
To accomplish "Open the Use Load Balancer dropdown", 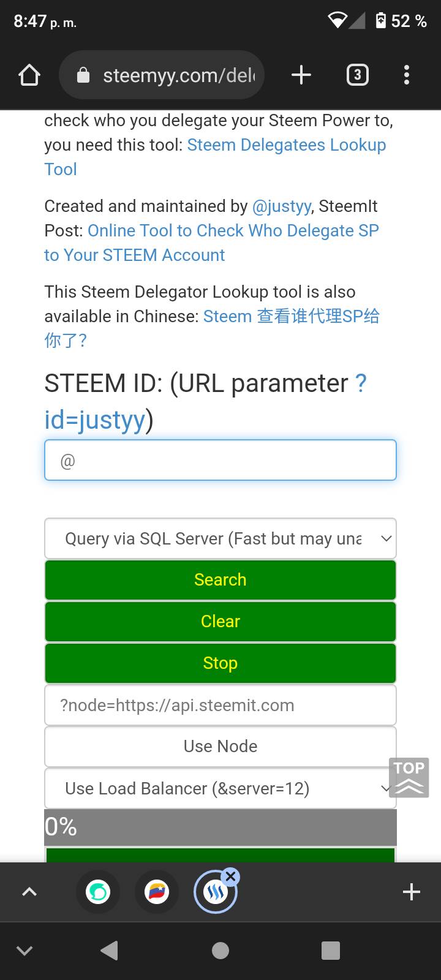I will [x=221, y=788].
